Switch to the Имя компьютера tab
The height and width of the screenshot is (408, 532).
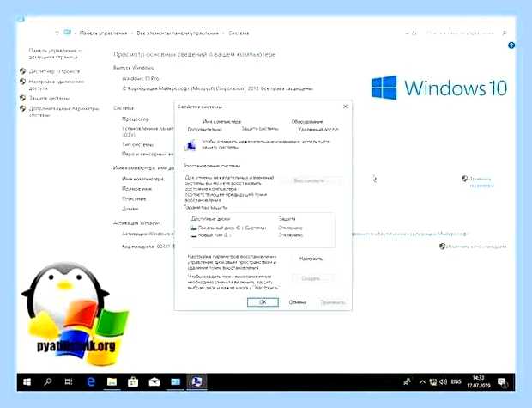point(222,121)
